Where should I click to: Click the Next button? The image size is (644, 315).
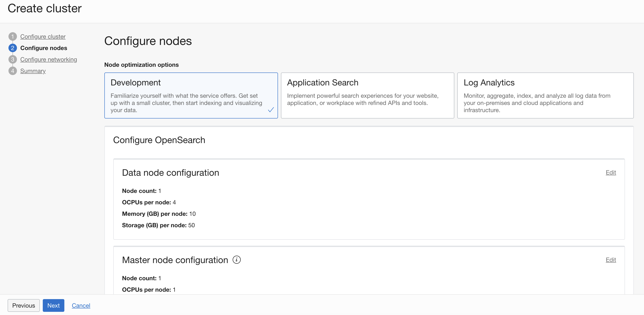tap(54, 305)
